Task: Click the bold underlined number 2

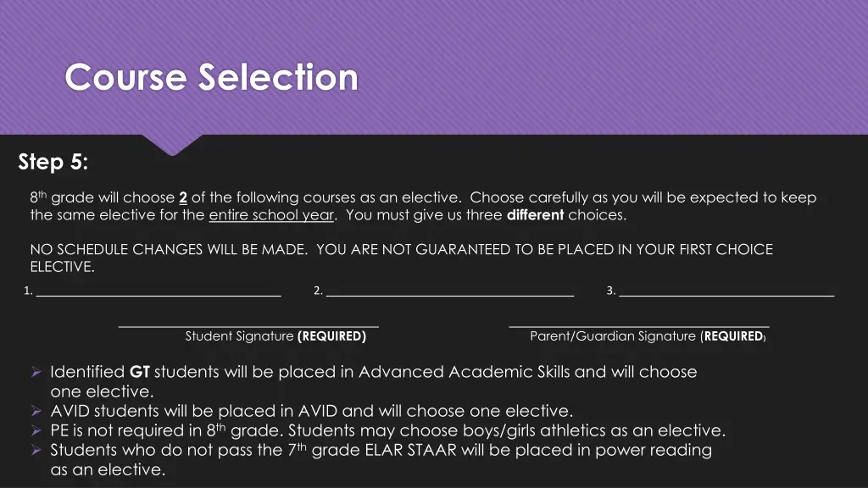Action: (183, 198)
